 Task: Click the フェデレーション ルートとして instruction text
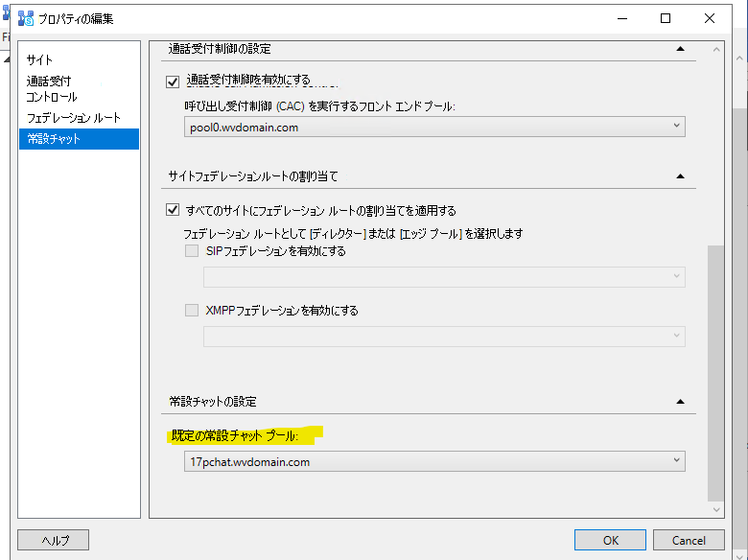[x=353, y=233]
